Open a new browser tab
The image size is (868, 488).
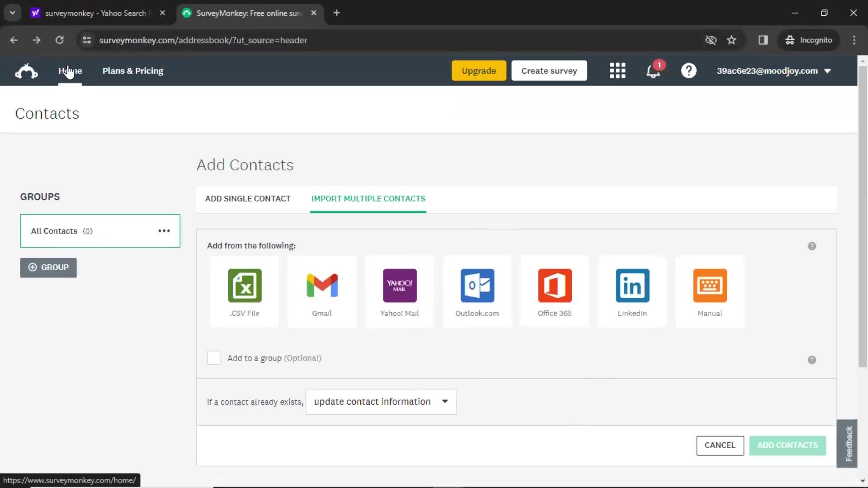336,13
